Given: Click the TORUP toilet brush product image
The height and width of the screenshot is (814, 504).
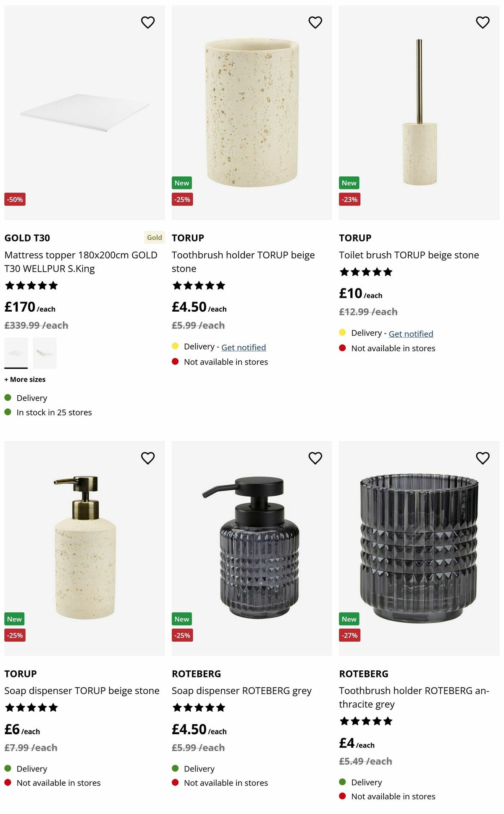Looking at the screenshot, I should [x=419, y=113].
